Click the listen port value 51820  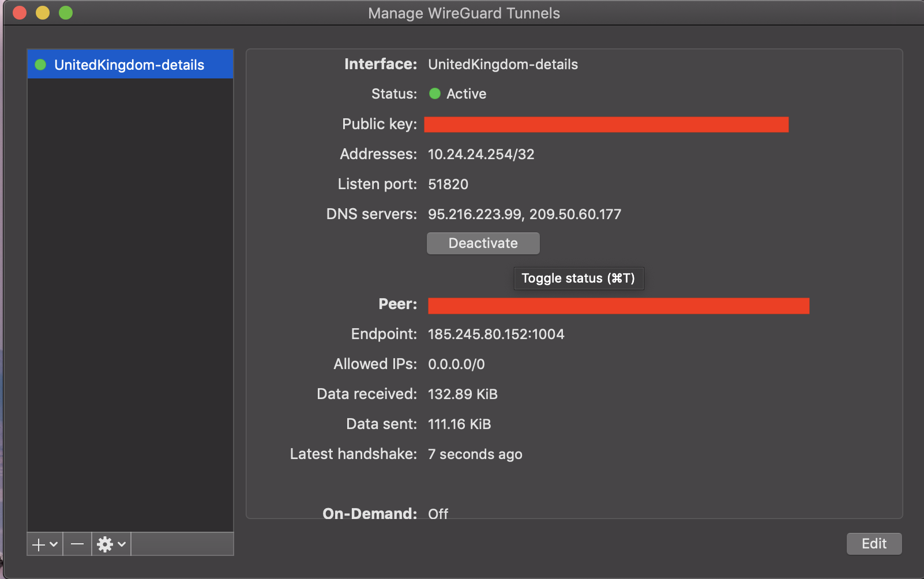tap(448, 185)
